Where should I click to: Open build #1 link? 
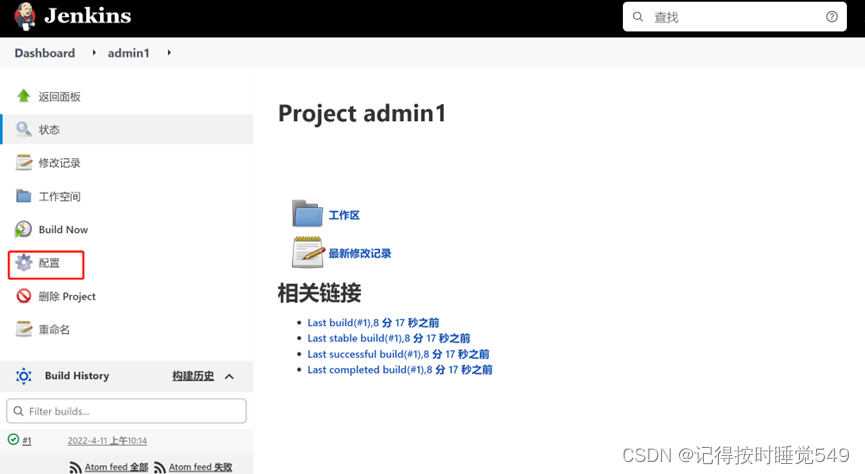26,440
